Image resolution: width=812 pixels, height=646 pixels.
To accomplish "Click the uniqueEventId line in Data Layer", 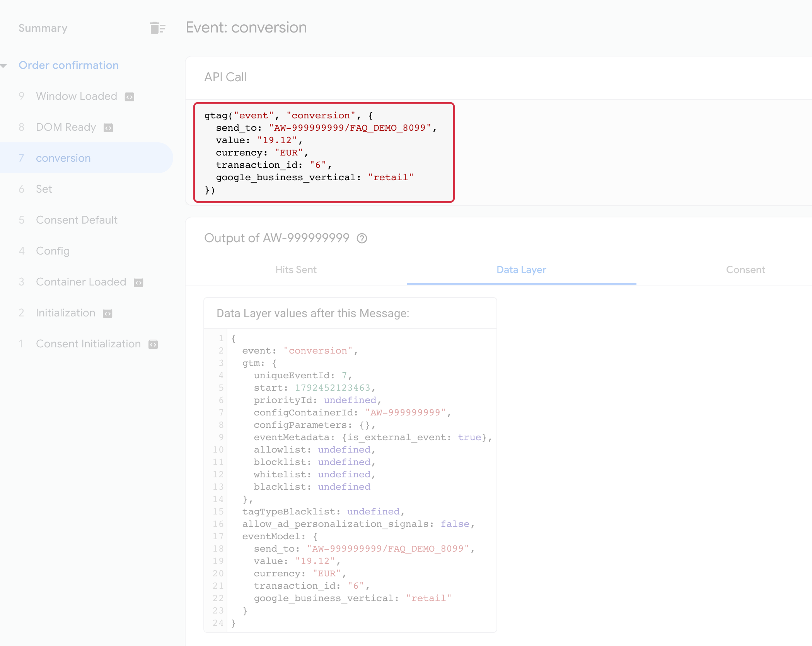I will pyautogui.click(x=302, y=375).
